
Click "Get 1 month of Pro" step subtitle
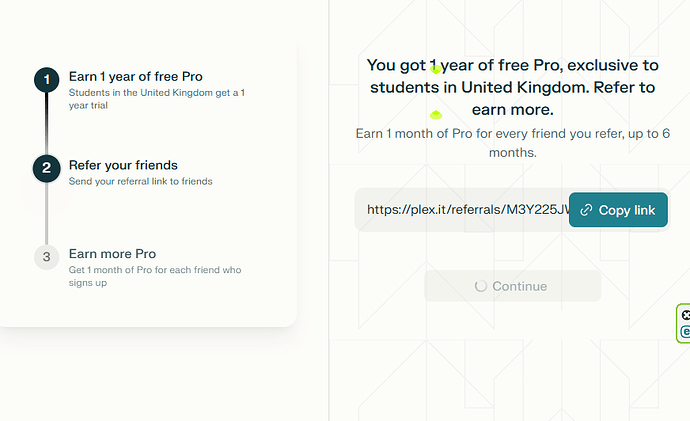154,276
